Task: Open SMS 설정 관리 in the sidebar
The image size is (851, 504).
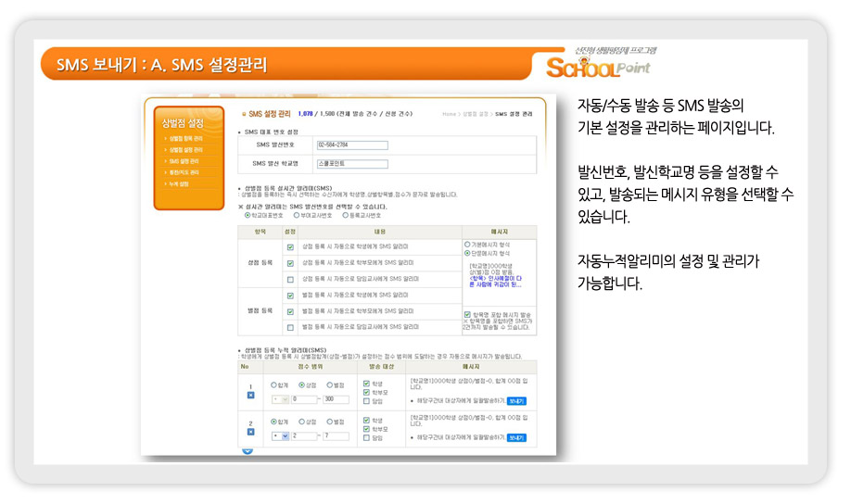Action: tap(184, 161)
